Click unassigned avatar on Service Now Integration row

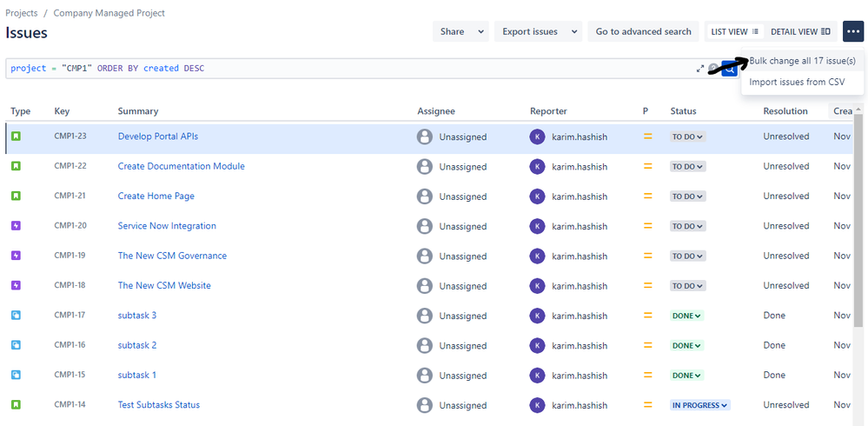(x=425, y=227)
